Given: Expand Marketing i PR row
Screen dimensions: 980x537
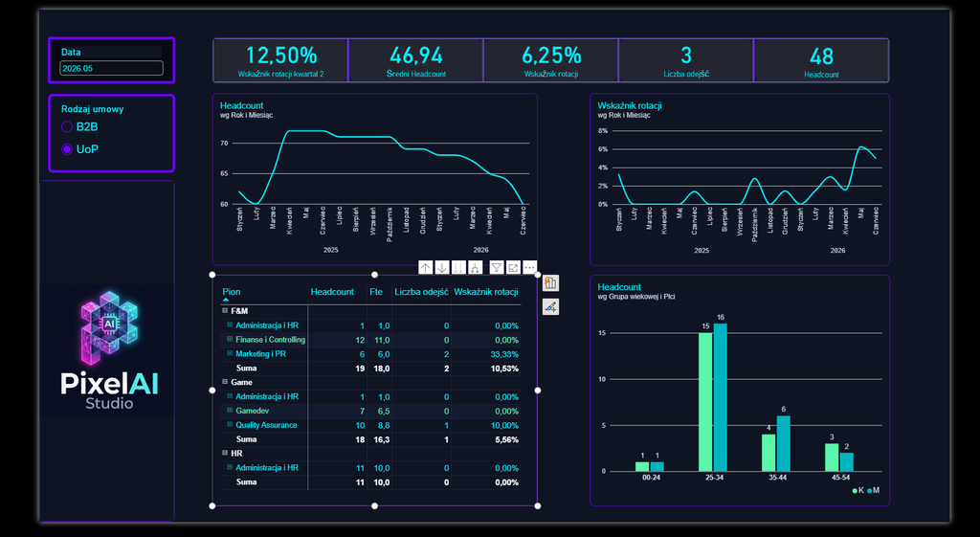Looking at the screenshot, I should pos(230,354).
